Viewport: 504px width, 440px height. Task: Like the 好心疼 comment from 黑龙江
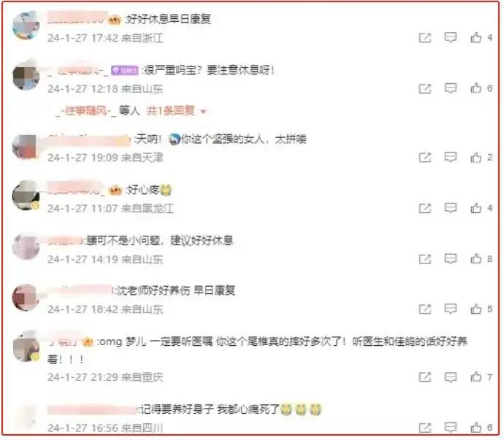476,208
